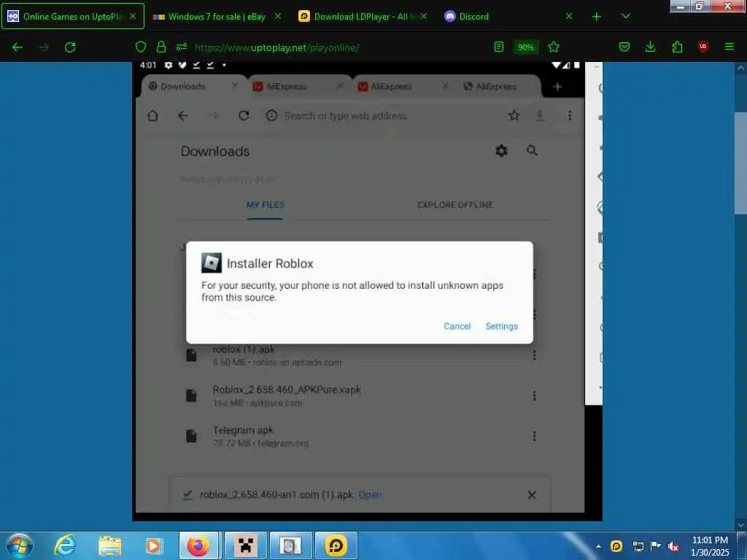This screenshot has width=747, height=560.
Task: Open Windows Media Player from taskbar
Action: coord(153,545)
